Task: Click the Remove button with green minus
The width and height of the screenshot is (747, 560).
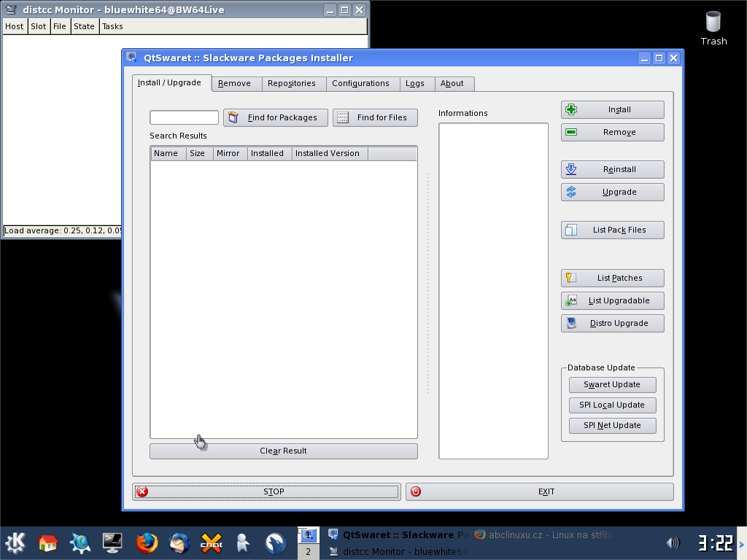Action: point(613,133)
